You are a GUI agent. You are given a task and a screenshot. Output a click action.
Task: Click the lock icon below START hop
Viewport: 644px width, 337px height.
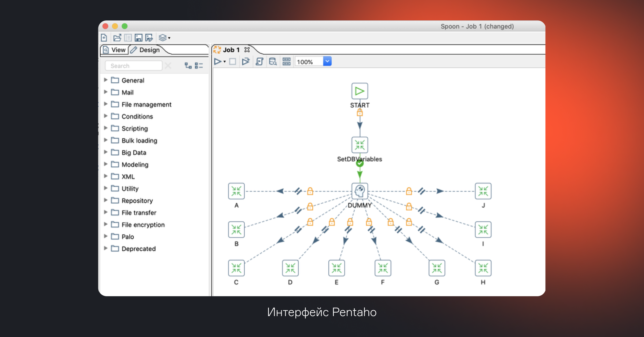[360, 112]
